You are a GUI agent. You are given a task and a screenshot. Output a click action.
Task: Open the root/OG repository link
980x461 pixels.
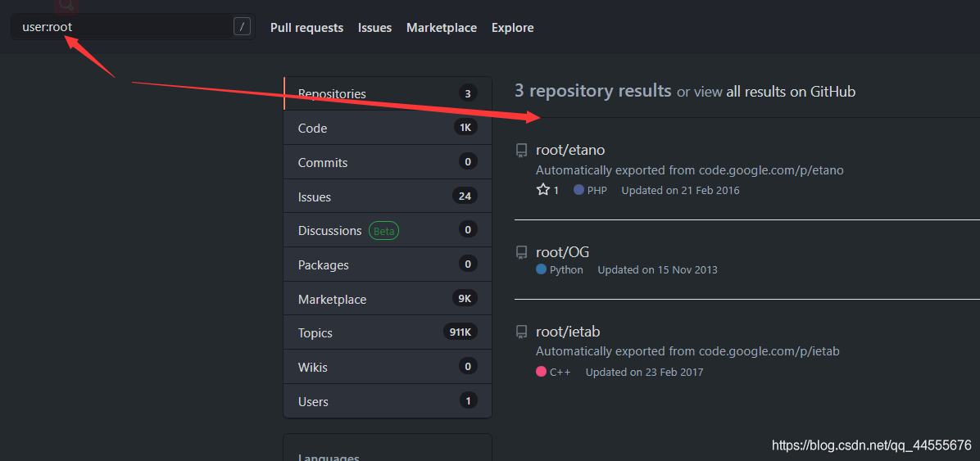[x=562, y=251]
